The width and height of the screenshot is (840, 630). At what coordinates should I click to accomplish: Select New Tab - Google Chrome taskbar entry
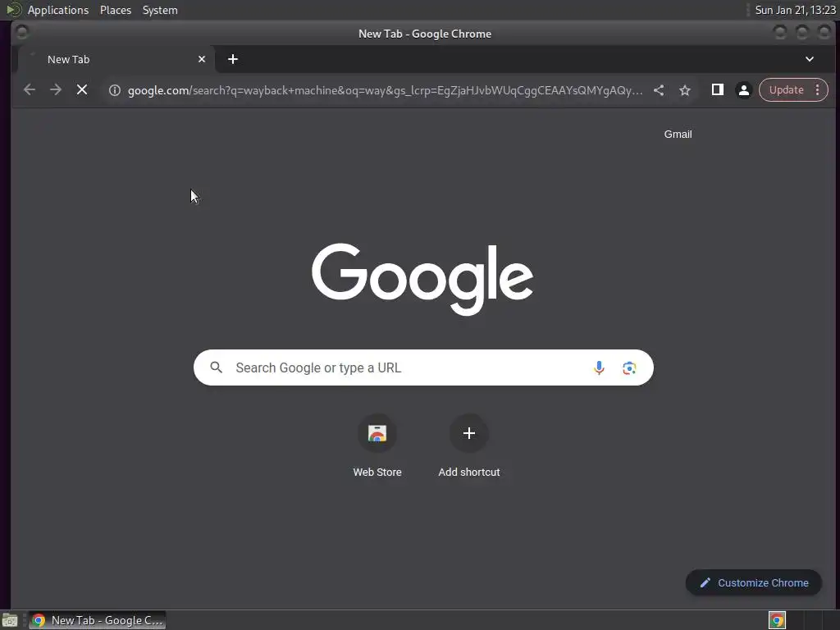[97, 620]
